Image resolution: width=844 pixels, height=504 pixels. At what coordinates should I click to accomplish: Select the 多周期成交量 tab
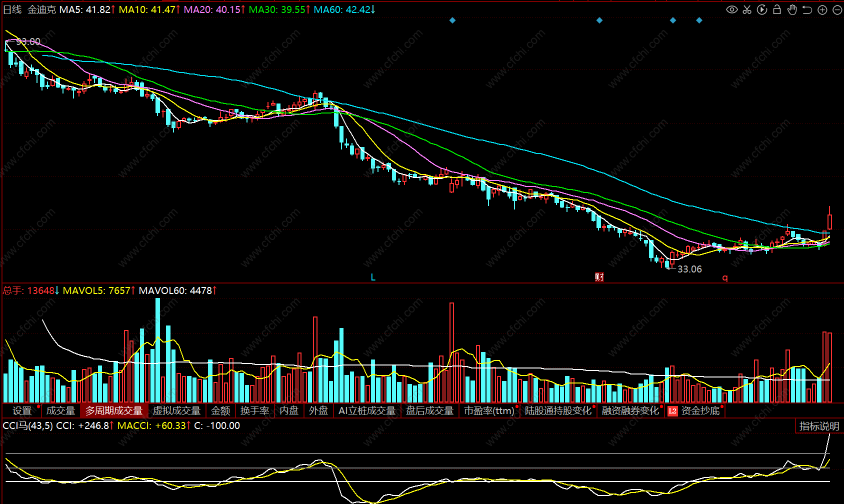click(114, 410)
